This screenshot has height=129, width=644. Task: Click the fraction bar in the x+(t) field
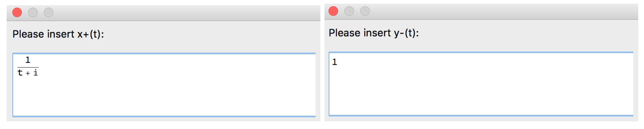tap(28, 67)
